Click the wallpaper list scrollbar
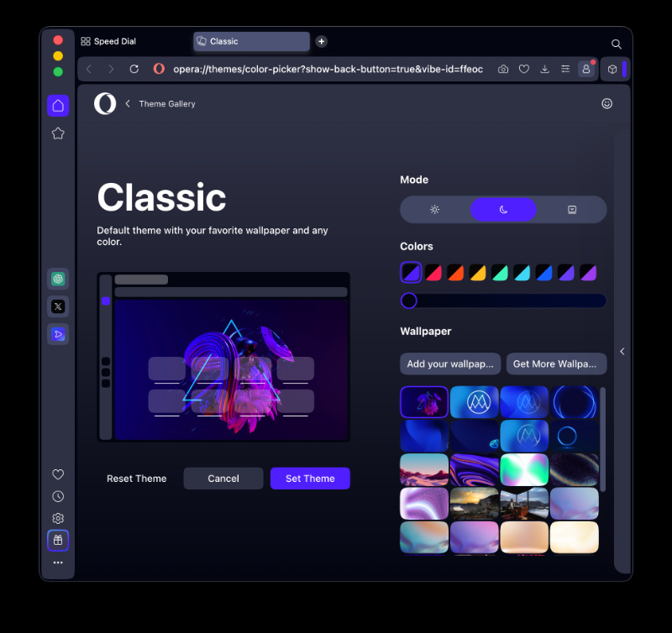Image resolution: width=672 pixels, height=633 pixels. [x=602, y=439]
